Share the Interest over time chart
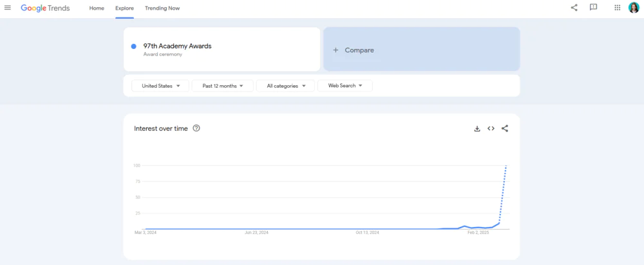 505,128
